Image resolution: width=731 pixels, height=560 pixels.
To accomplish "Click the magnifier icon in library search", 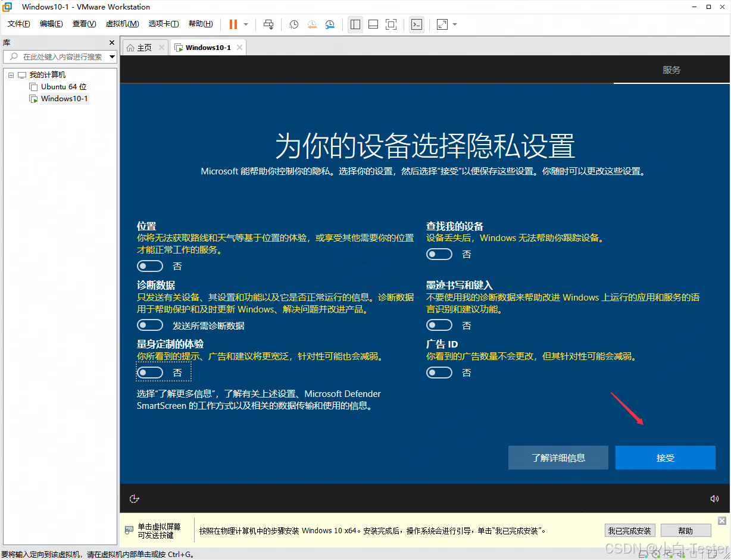I will [x=13, y=57].
